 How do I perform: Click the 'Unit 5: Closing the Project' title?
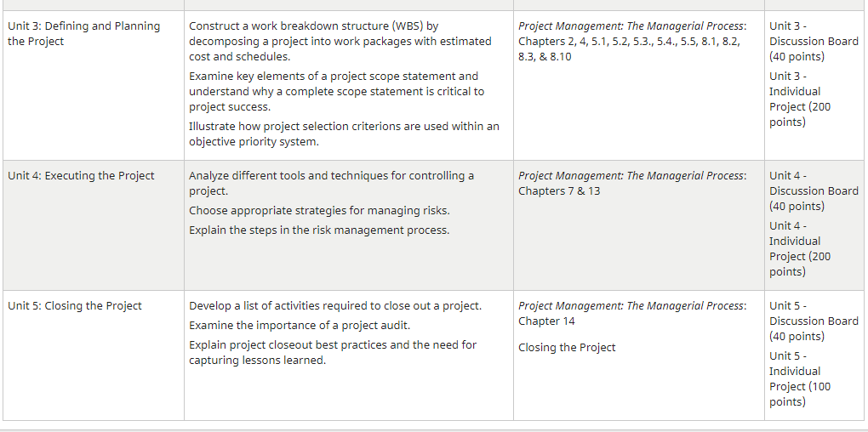coord(75,306)
